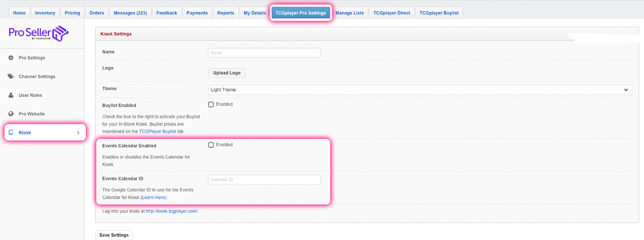Click the Learn more link
Screen dimensions: 644x240
tap(153, 198)
